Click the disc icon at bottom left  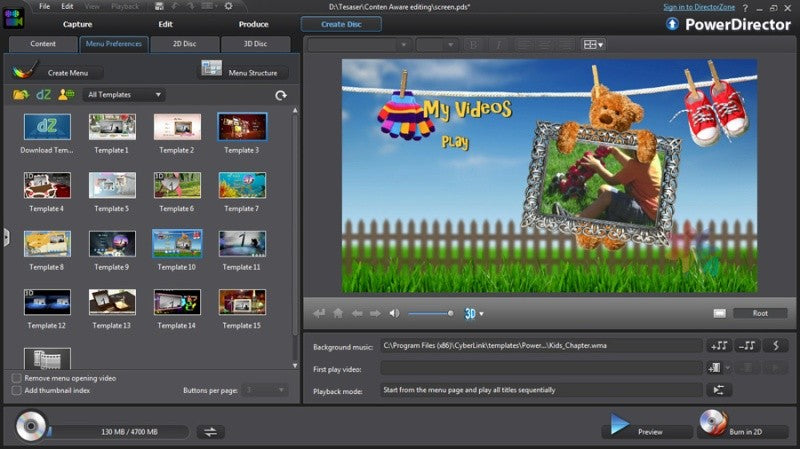click(31, 426)
